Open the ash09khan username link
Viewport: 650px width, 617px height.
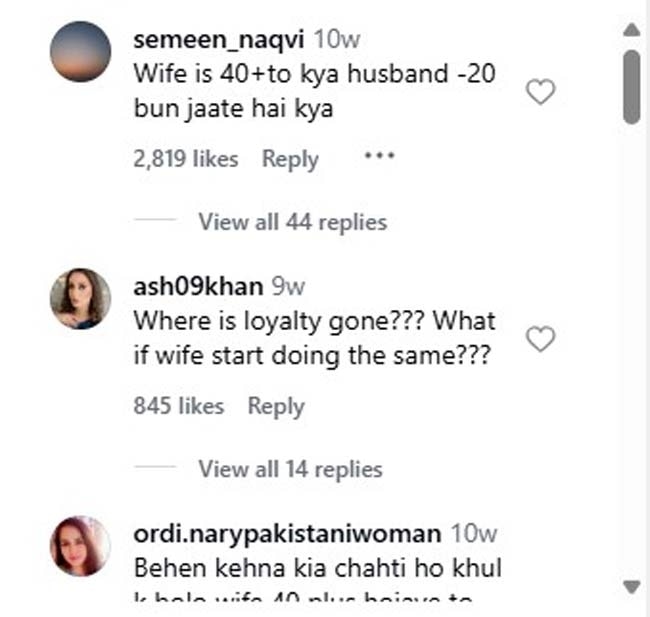pos(197,287)
